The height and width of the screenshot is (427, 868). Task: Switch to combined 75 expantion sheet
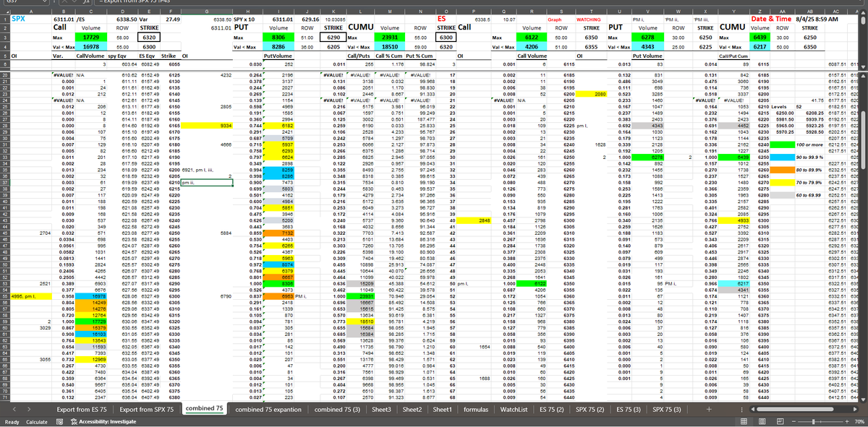(269, 409)
